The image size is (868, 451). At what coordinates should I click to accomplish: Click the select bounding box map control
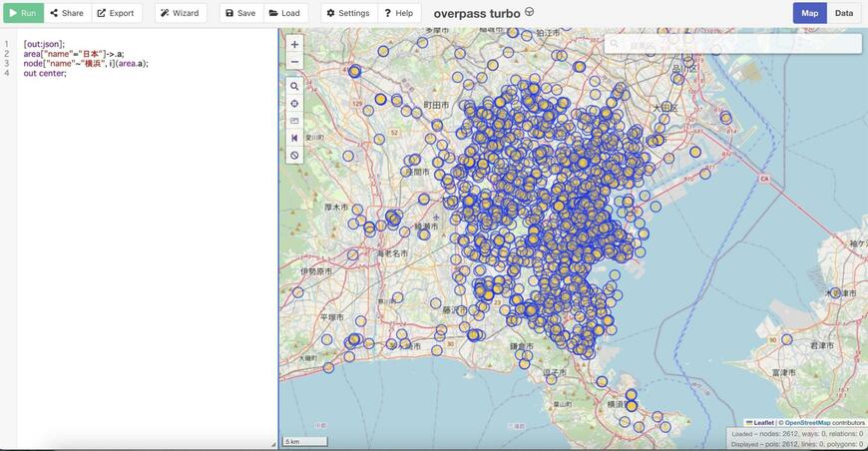point(294,121)
